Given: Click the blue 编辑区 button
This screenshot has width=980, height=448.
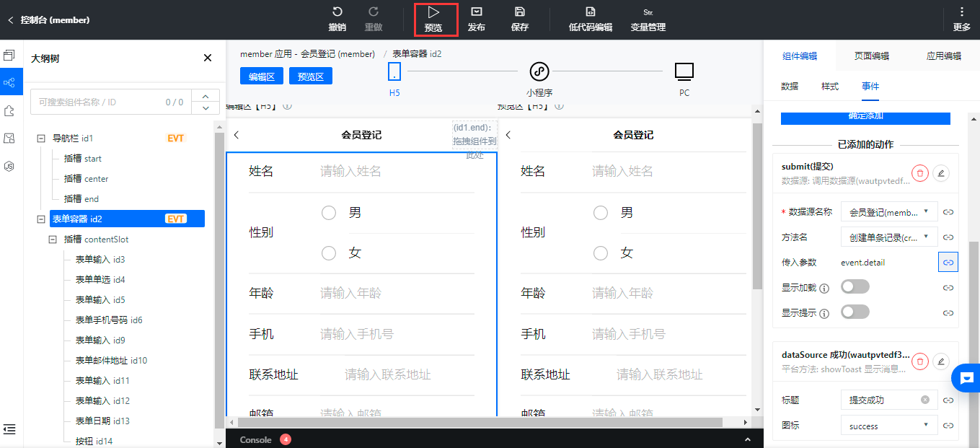Looking at the screenshot, I should 262,76.
